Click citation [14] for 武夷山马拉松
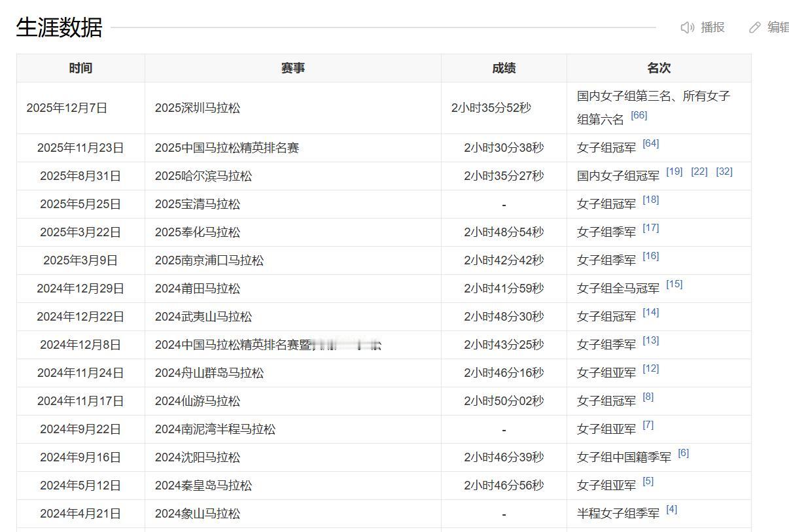The image size is (789, 532). pyautogui.click(x=650, y=312)
